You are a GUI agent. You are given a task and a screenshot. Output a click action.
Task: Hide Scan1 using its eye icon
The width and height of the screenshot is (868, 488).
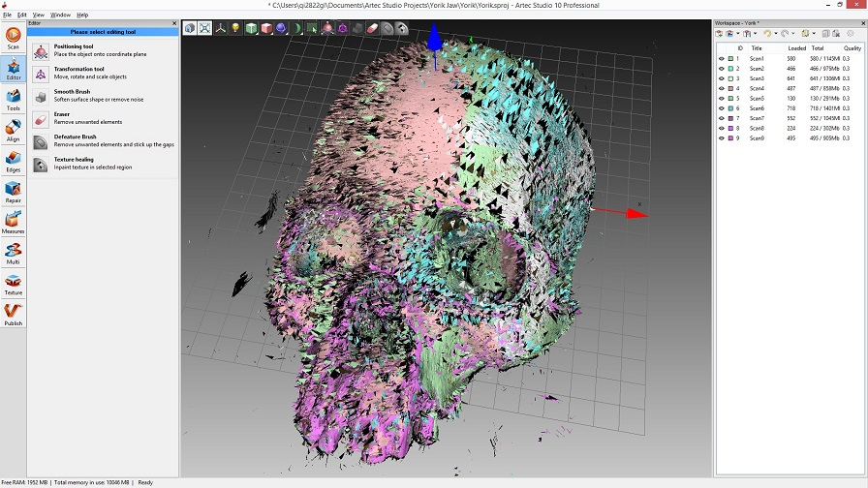(722, 59)
